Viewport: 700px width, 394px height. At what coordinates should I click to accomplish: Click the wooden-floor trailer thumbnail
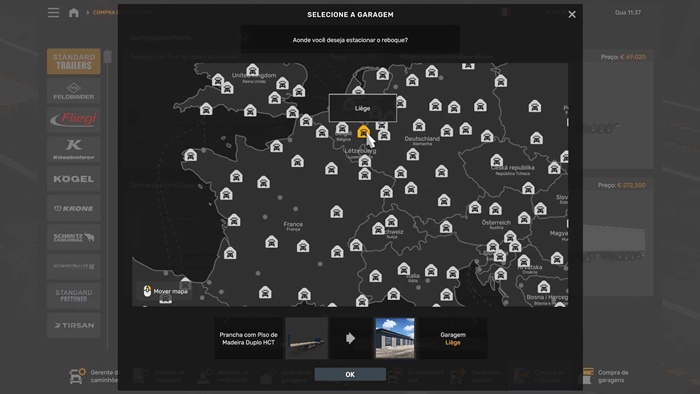(x=307, y=338)
